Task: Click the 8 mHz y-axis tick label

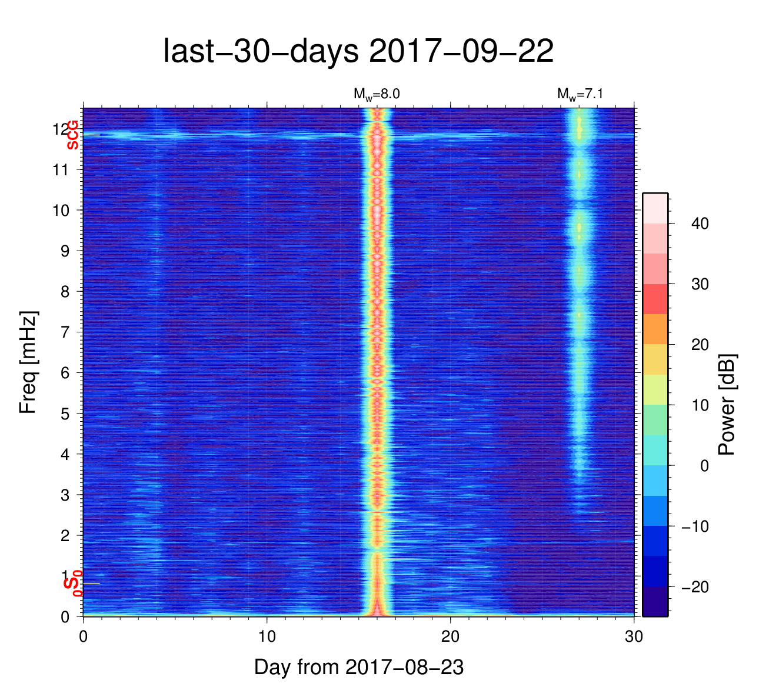Action: [x=66, y=292]
